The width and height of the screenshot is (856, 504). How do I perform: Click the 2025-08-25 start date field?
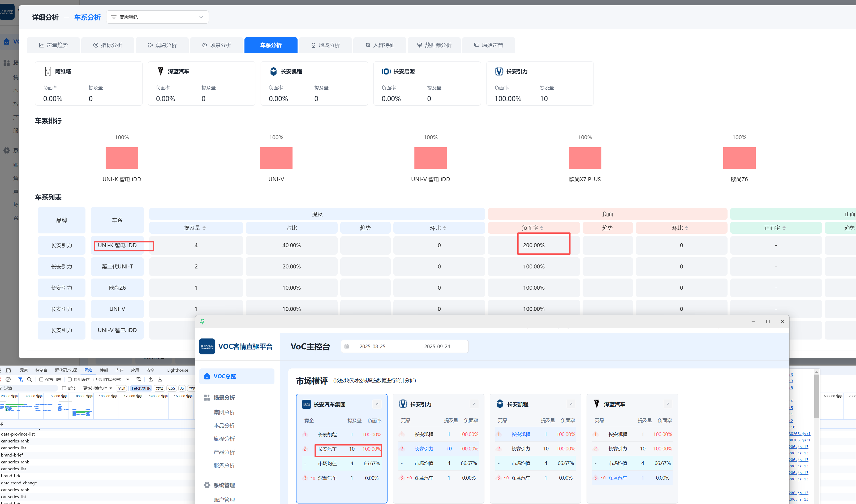372,346
